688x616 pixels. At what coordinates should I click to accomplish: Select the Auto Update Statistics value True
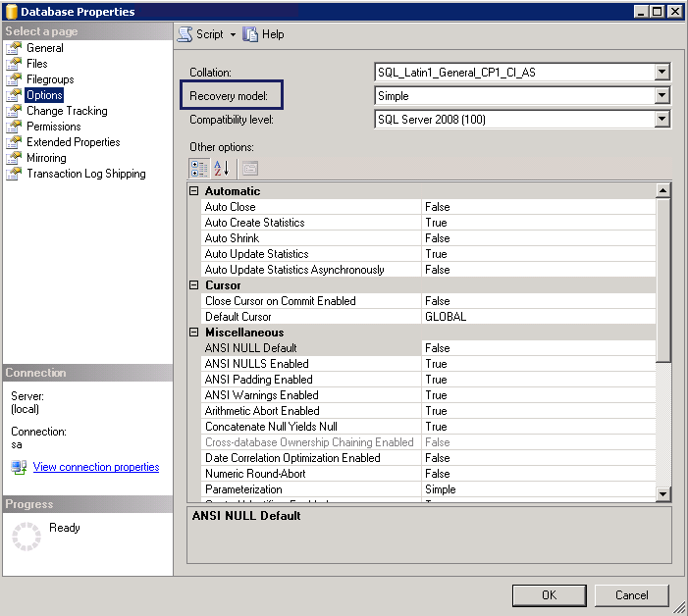pos(436,254)
